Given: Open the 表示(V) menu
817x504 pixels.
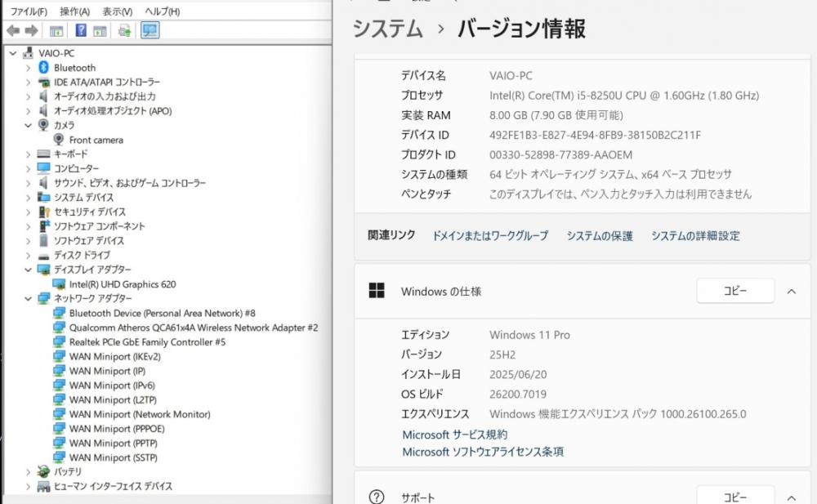Looking at the screenshot, I should click(117, 11).
